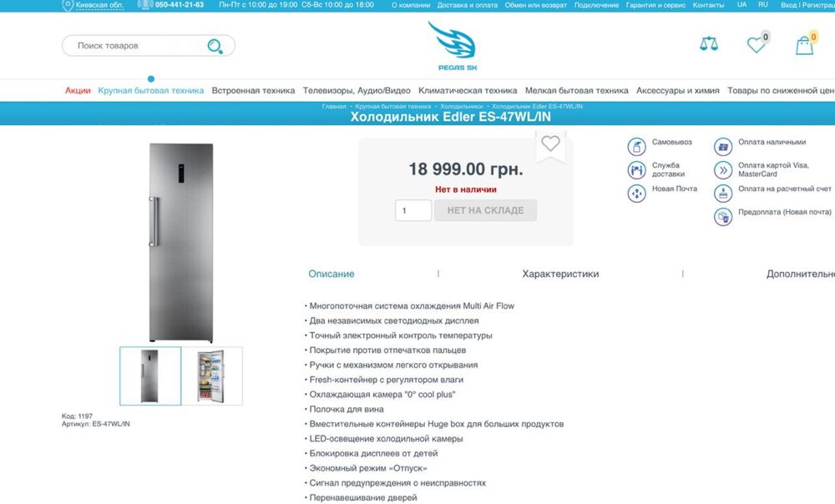Add product to favorites with heart bookmark

(x=550, y=144)
